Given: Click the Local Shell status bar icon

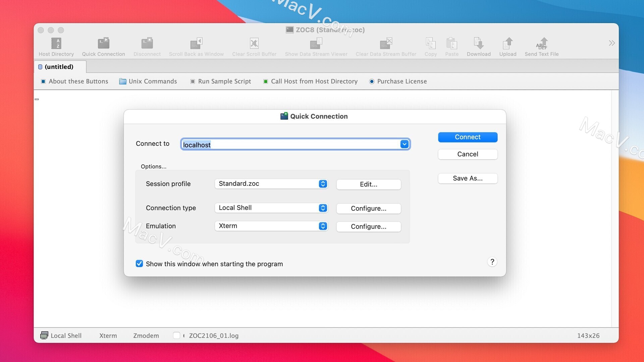Looking at the screenshot, I should pyautogui.click(x=44, y=336).
